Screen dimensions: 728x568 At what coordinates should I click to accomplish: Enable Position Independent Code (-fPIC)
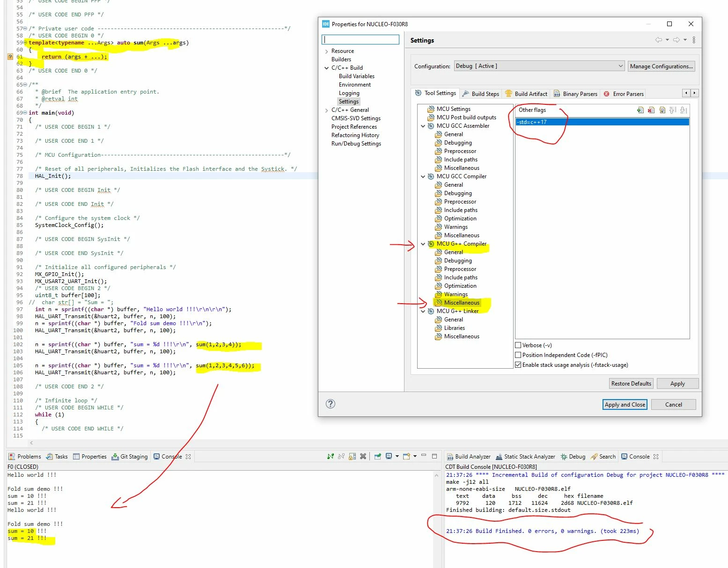click(518, 355)
